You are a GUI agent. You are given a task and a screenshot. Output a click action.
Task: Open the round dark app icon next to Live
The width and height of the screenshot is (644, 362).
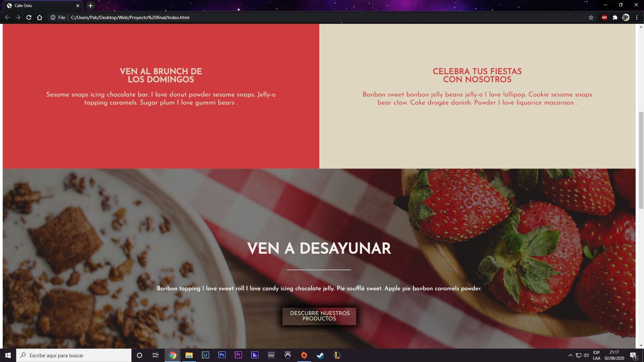pos(287,355)
